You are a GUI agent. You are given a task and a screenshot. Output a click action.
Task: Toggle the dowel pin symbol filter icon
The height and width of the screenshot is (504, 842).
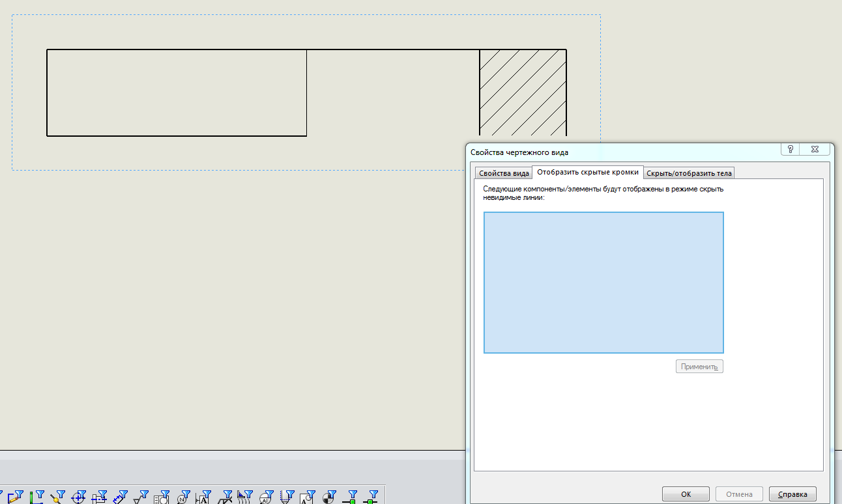point(328,497)
